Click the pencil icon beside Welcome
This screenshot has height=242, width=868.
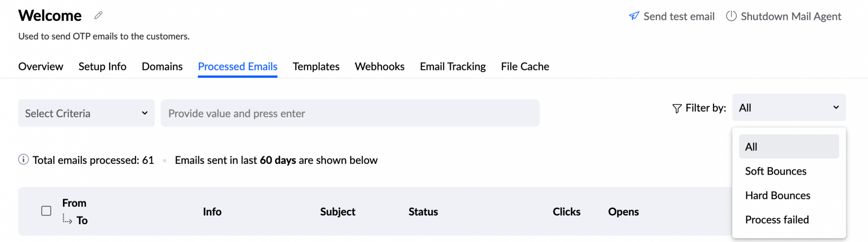click(x=99, y=15)
